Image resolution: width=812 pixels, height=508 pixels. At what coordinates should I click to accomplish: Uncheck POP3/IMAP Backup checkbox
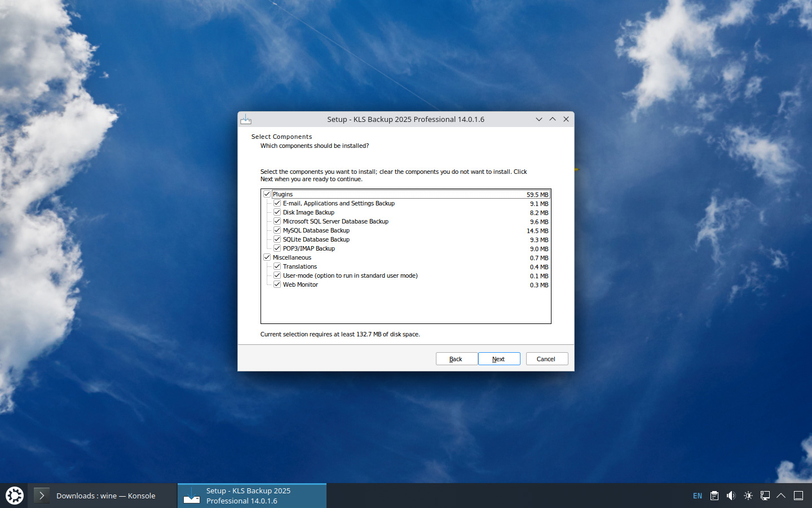277,248
